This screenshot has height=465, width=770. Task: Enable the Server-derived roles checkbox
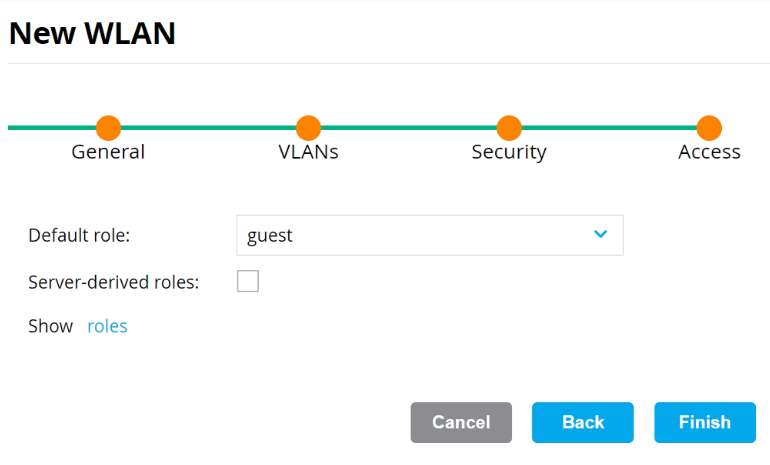(248, 282)
